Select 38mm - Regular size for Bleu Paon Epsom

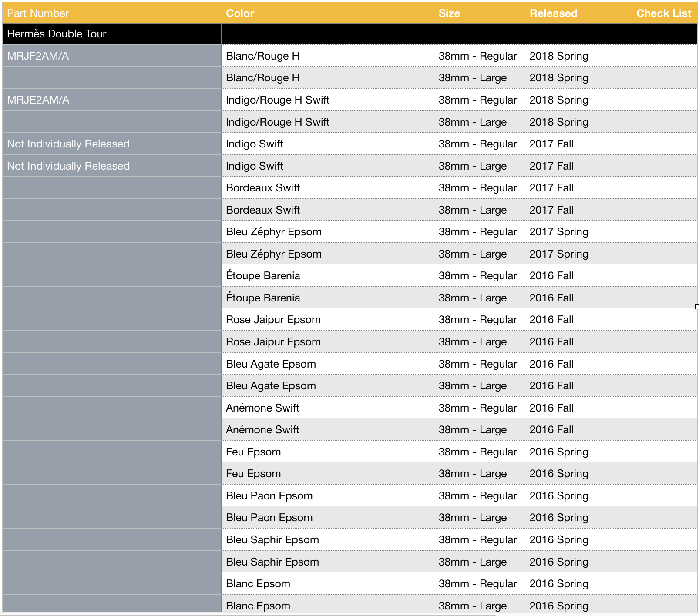point(477,496)
